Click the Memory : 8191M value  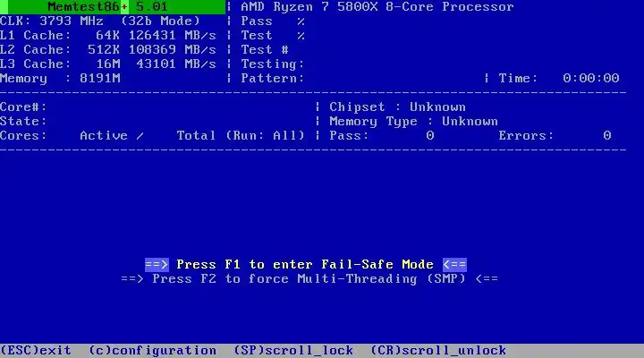coord(60,79)
